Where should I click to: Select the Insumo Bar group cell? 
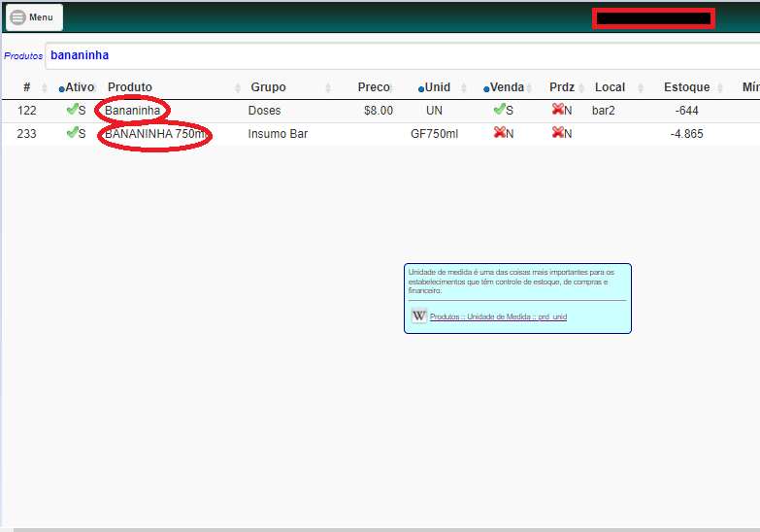click(x=278, y=134)
